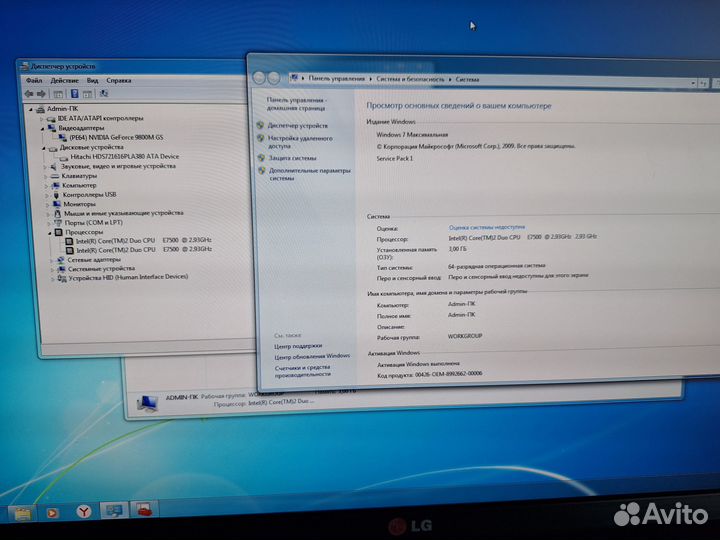Expand the Сетевые адаптеры node

(x=52, y=260)
